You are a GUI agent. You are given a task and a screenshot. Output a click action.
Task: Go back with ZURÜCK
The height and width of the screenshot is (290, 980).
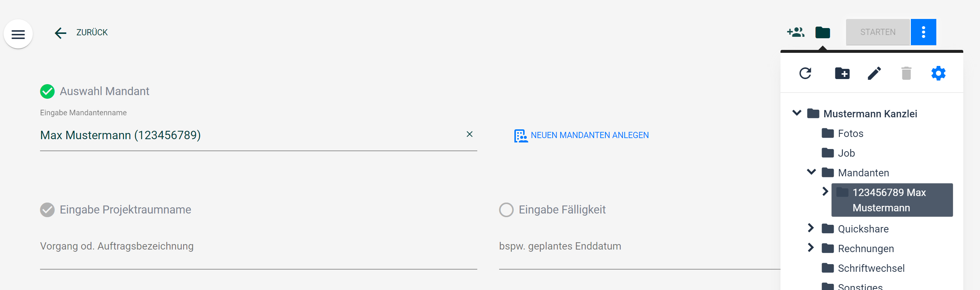point(81,33)
